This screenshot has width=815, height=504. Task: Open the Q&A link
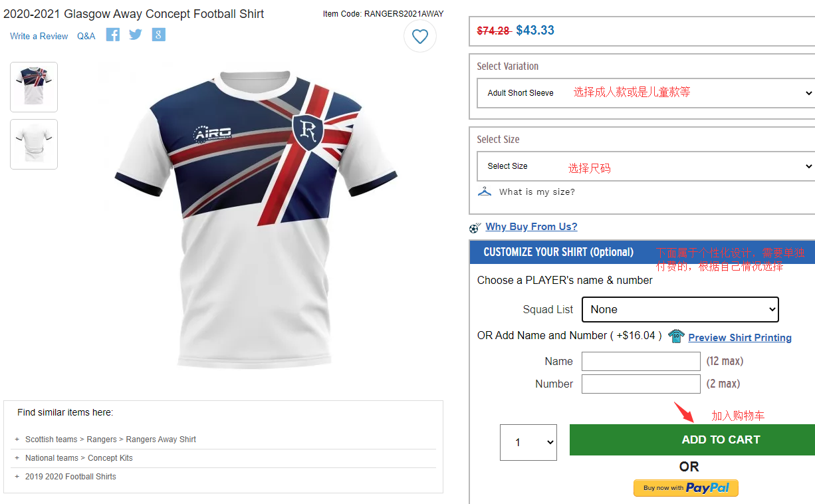(x=86, y=36)
